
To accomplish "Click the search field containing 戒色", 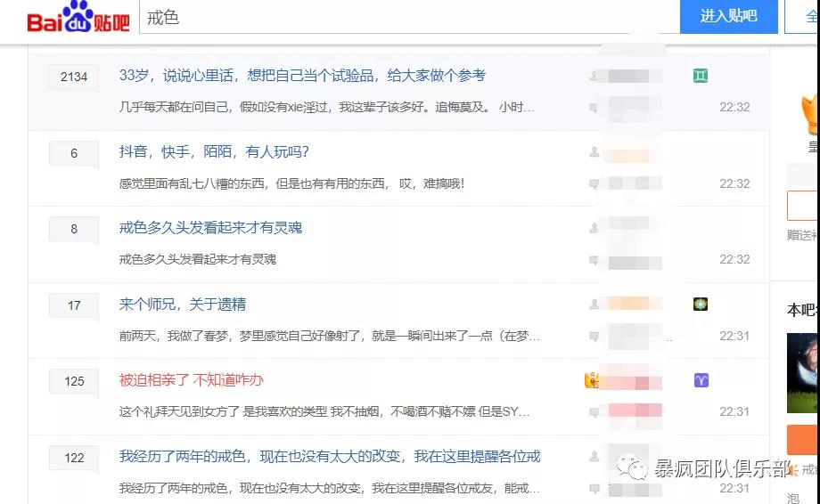I will (409, 17).
